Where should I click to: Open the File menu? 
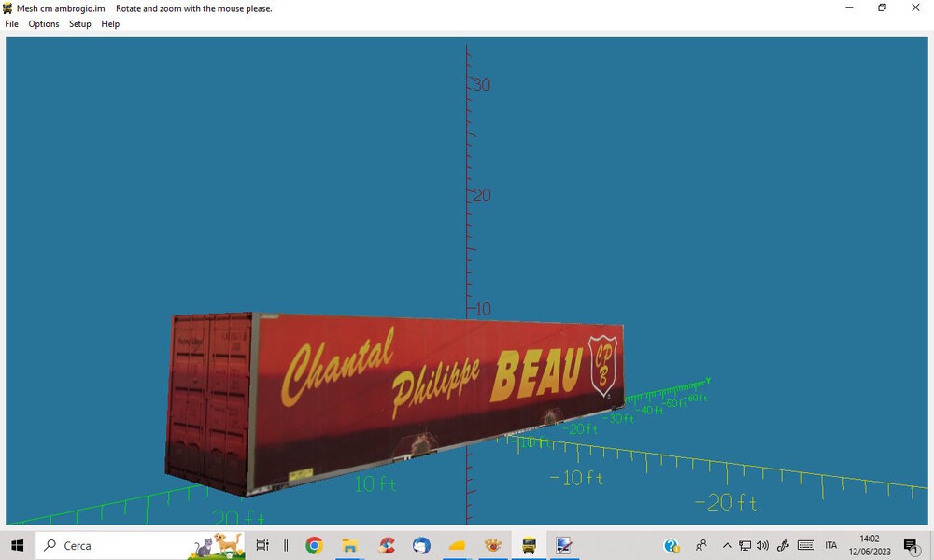point(11,24)
